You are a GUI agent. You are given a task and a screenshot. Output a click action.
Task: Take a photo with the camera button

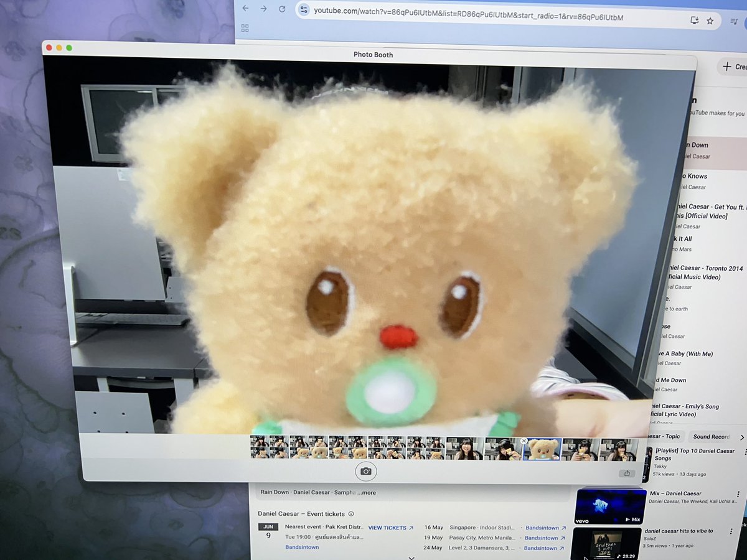366,472
